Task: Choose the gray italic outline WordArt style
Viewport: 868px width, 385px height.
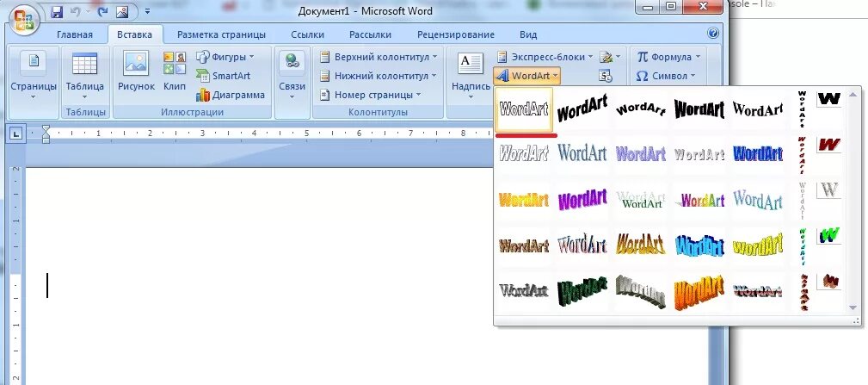Action: pos(524,153)
